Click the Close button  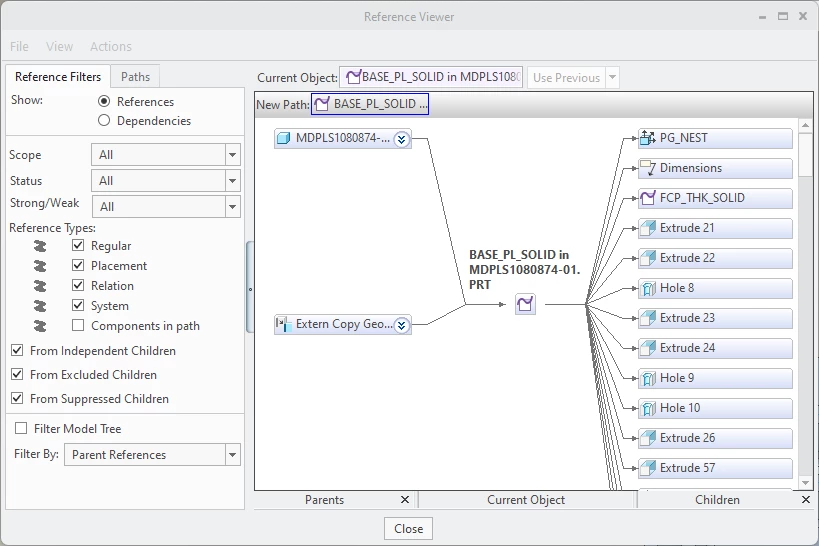tap(408, 529)
